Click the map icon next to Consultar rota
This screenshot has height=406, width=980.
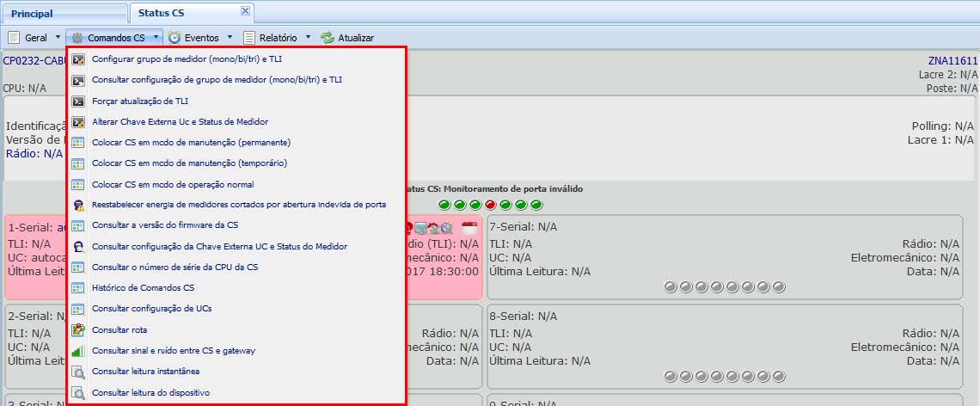[x=78, y=329]
